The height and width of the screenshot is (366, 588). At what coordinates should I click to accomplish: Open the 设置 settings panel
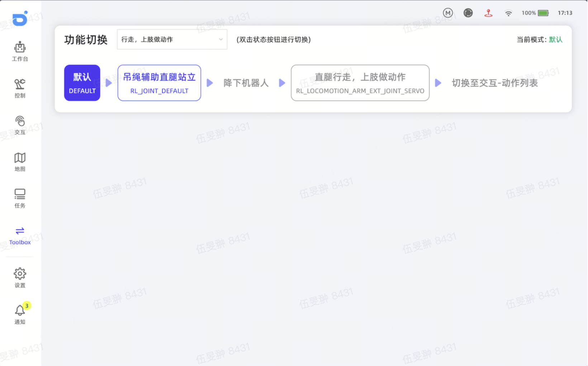pyautogui.click(x=20, y=278)
